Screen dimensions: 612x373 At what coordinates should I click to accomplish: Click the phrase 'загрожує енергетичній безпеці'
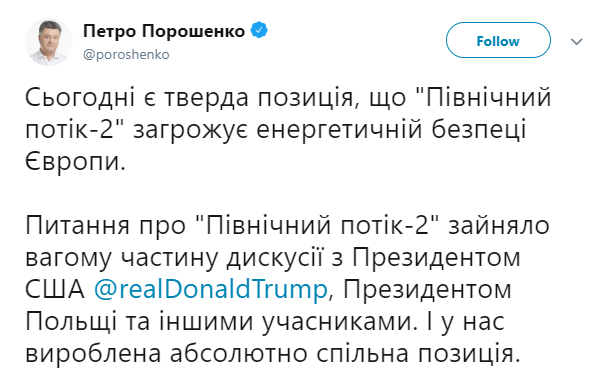point(329,130)
